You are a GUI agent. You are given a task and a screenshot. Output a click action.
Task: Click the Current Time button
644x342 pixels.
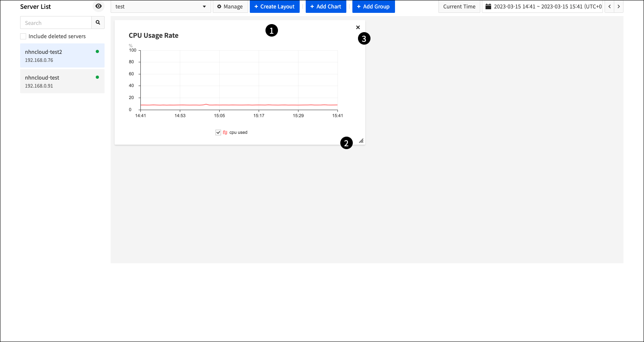[459, 6]
